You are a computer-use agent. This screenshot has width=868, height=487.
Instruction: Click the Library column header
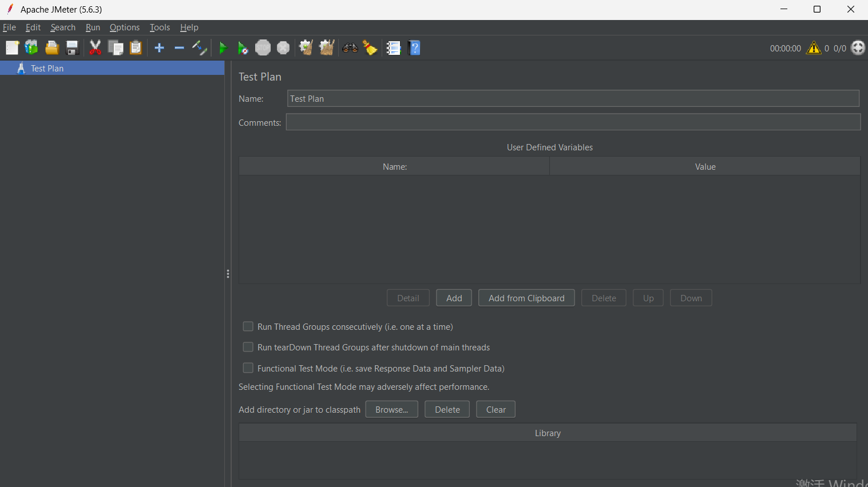[x=548, y=433]
